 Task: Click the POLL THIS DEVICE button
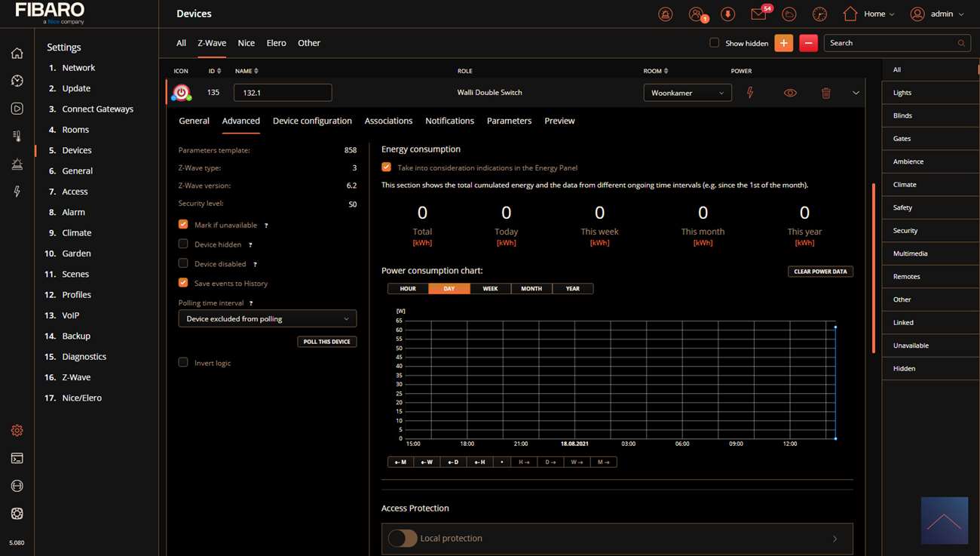[326, 342]
